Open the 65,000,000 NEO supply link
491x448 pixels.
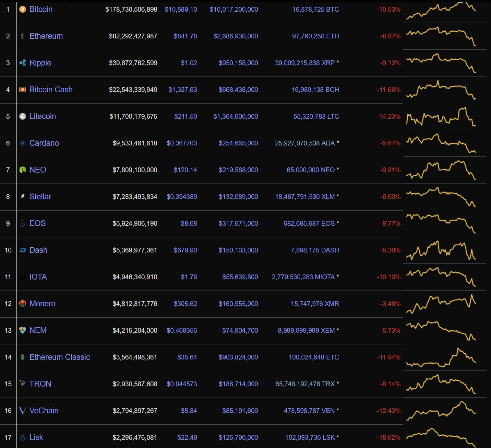311,170
